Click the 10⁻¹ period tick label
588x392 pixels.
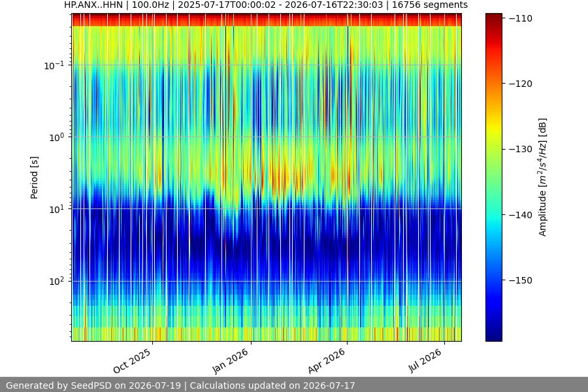[x=54, y=65]
